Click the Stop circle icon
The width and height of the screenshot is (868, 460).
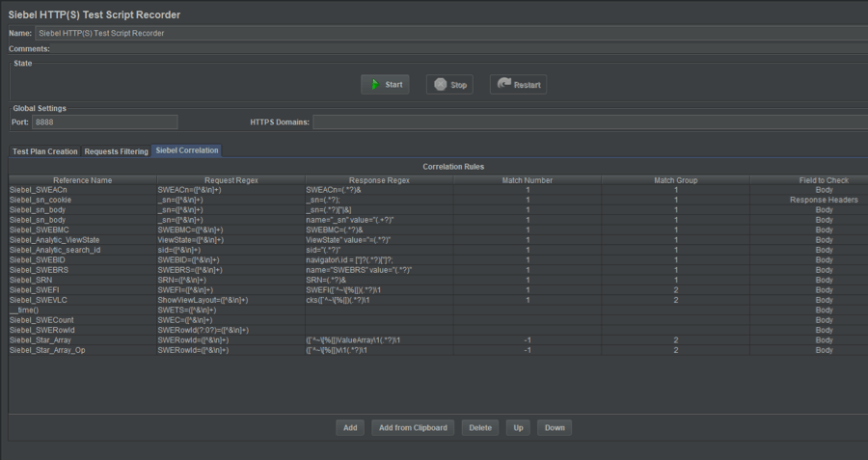440,84
